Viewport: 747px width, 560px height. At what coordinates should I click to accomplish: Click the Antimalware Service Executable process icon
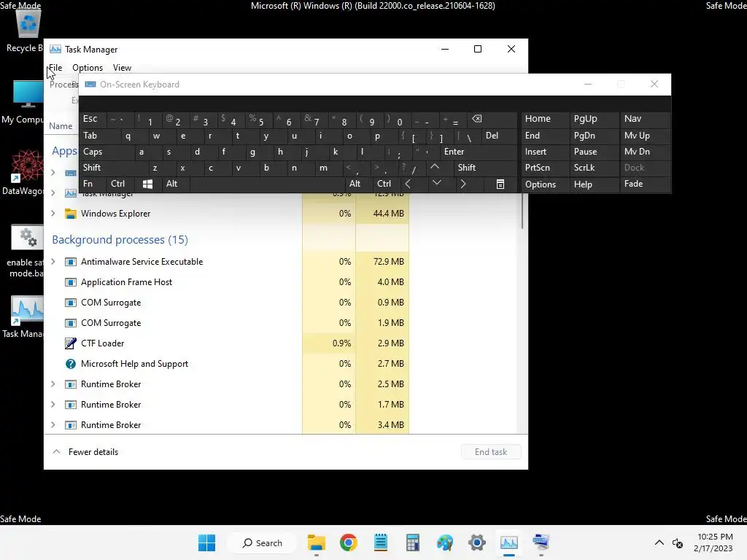[71, 262]
